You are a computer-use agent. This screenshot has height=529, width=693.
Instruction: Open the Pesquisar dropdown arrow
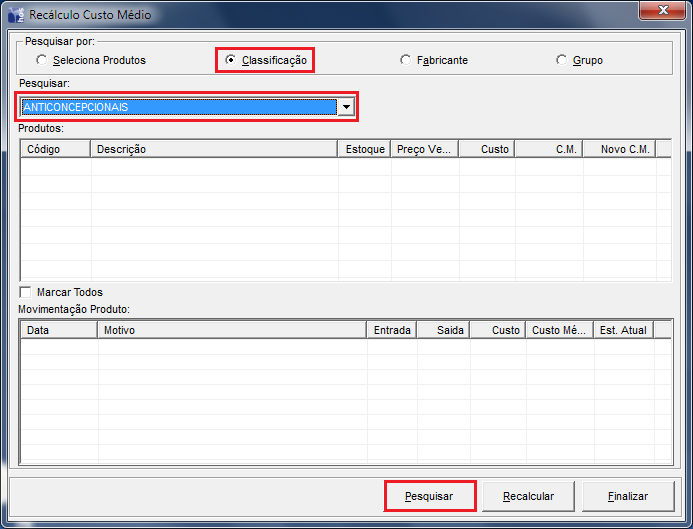(x=345, y=107)
